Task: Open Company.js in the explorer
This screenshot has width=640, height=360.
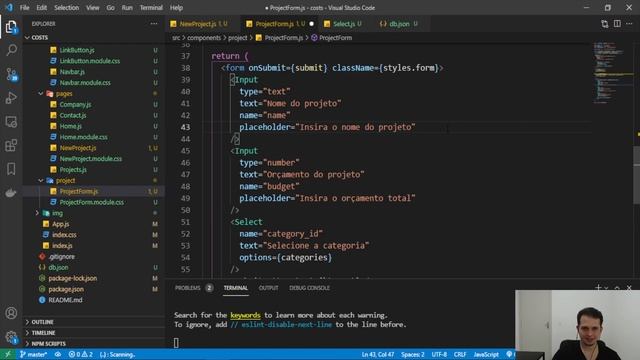Action: pos(75,104)
